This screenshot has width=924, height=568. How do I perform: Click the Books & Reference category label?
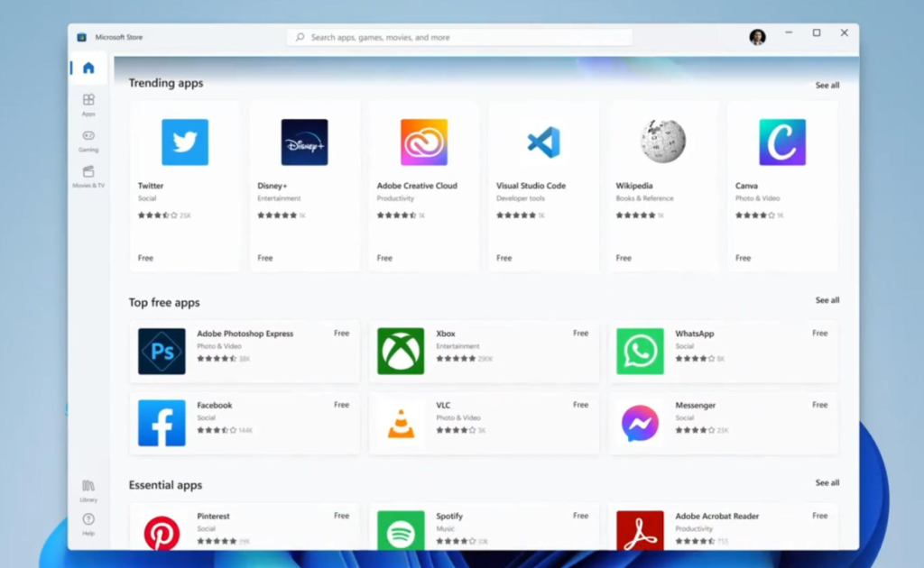[644, 198]
